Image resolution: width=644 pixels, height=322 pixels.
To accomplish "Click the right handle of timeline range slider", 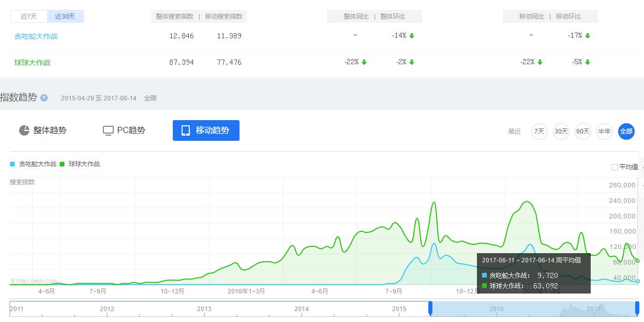I will [637, 308].
